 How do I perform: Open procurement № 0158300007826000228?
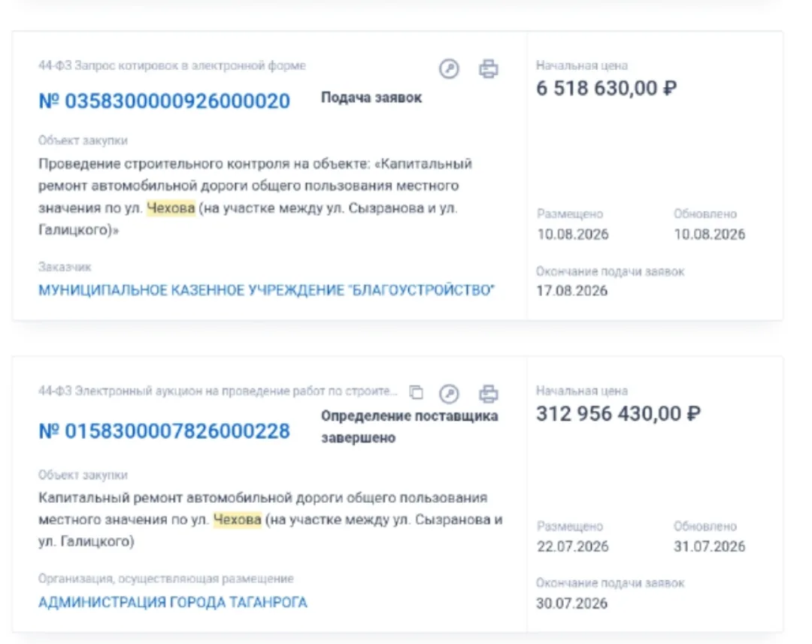tap(164, 431)
